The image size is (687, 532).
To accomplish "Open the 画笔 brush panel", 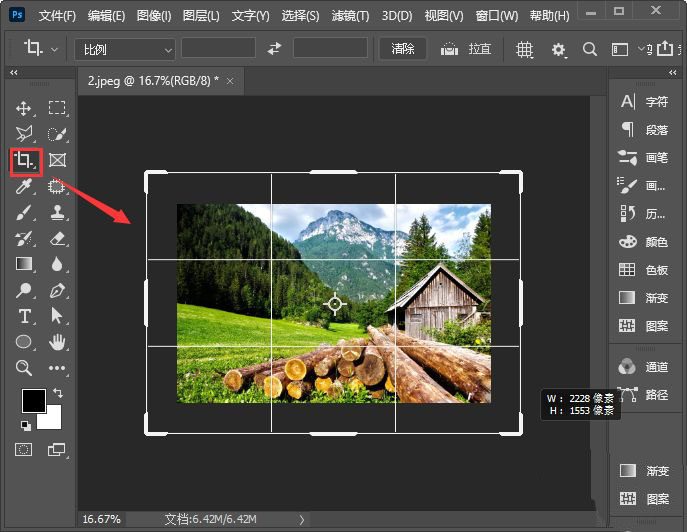I will point(644,157).
